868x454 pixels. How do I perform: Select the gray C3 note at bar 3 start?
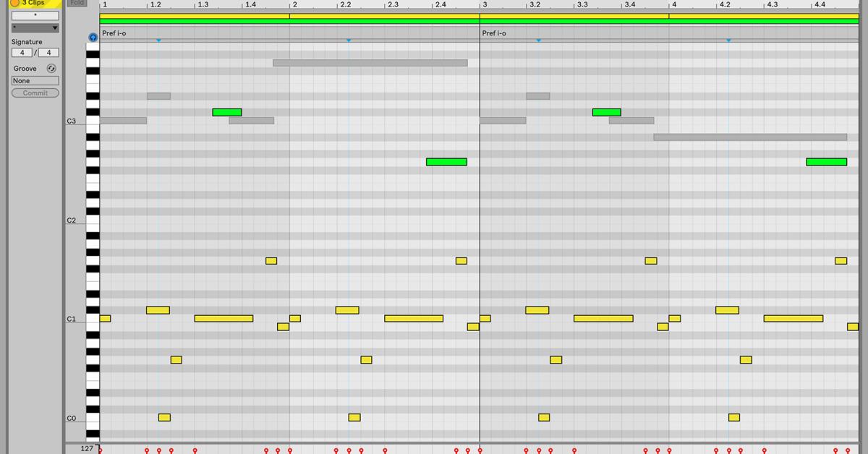tap(503, 121)
